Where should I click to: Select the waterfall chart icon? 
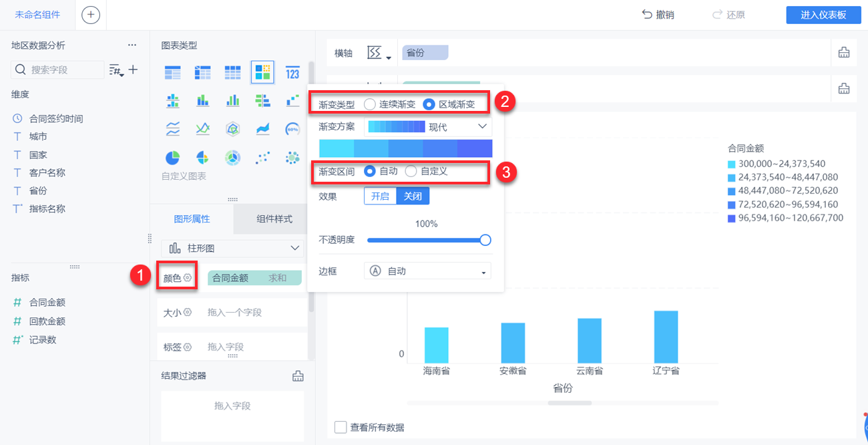pyautogui.click(x=292, y=100)
